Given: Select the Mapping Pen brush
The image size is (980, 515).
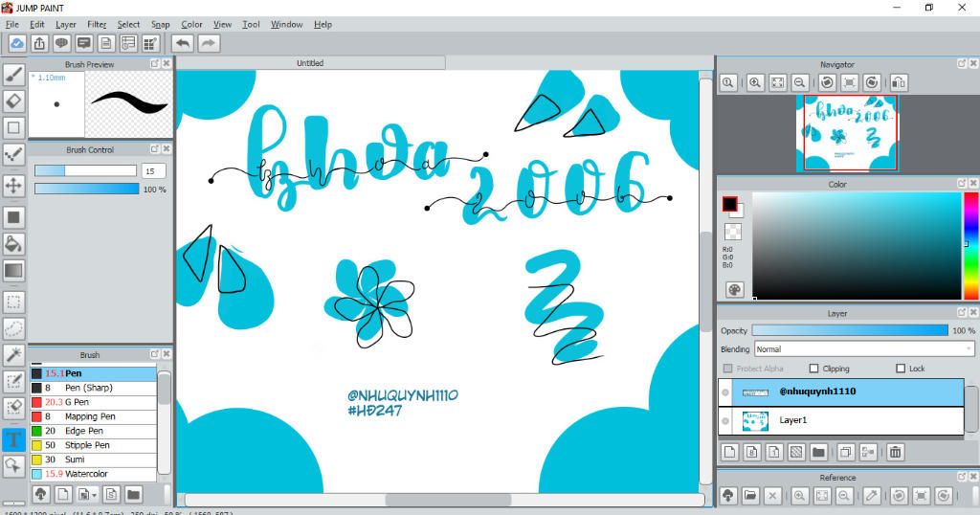Looking at the screenshot, I should (94, 416).
